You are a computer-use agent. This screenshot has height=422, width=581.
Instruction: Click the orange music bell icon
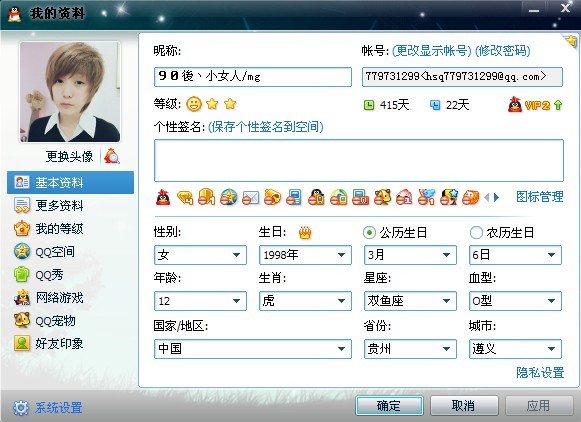[x=272, y=197]
